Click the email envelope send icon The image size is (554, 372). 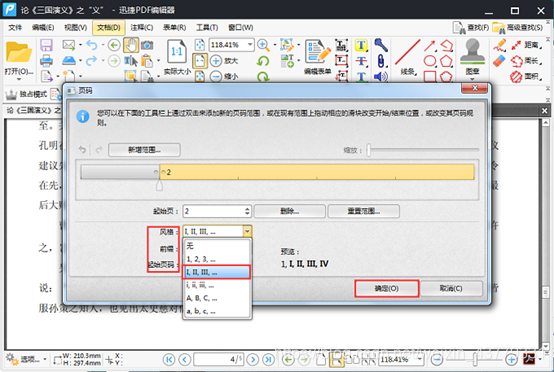coord(69,45)
